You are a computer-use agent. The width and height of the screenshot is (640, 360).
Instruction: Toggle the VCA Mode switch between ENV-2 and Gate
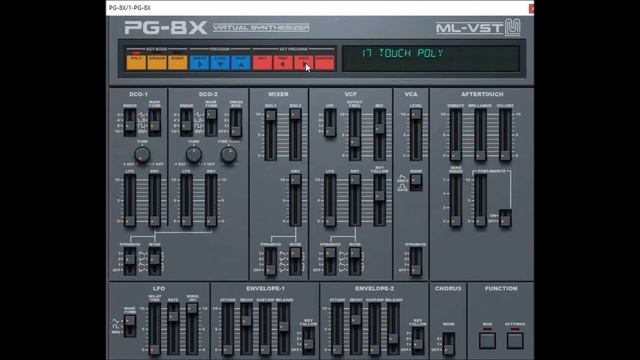416,182
